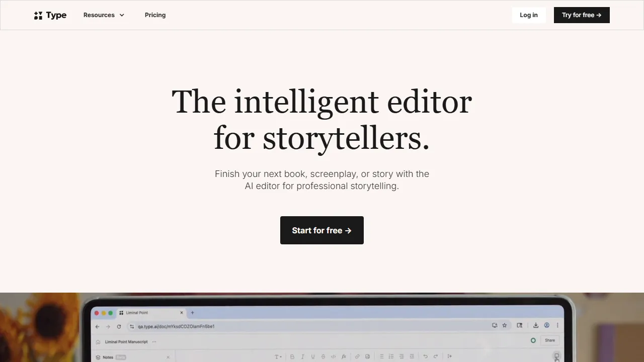The width and height of the screenshot is (644, 362).
Task: Bookmark the page with the star icon
Action: click(505, 325)
